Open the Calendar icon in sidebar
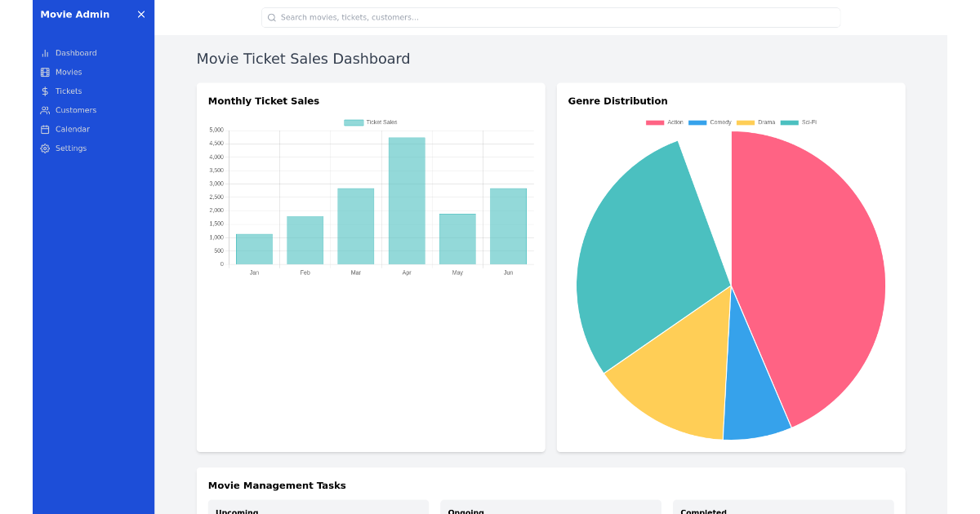 tap(44, 129)
